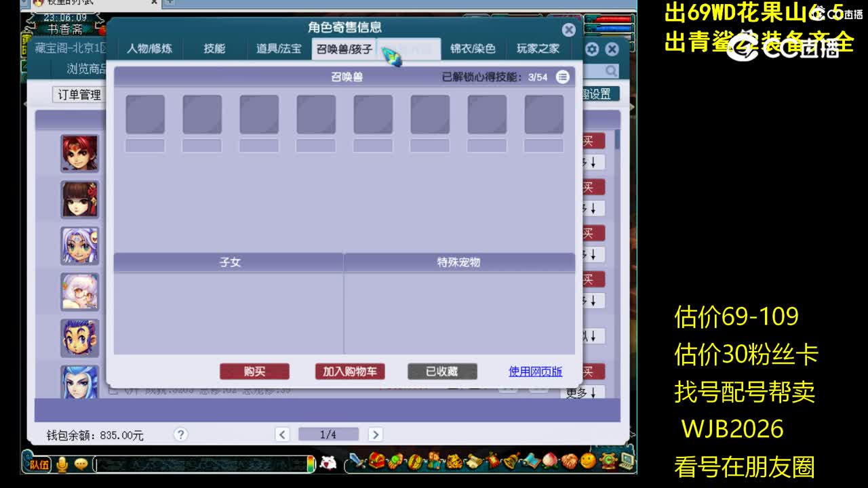
Task: Open the 使用网页版 link
Action: pos(535,371)
